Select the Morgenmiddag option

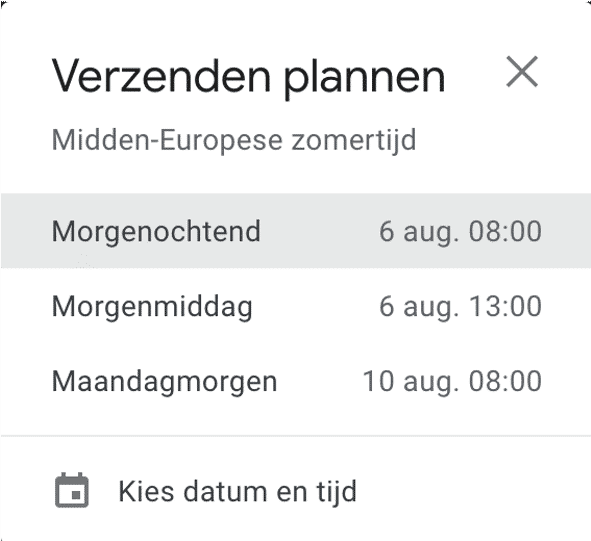(x=296, y=306)
